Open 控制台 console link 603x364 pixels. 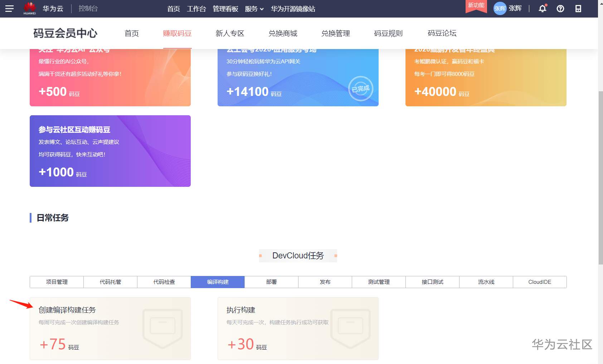pyautogui.click(x=88, y=9)
